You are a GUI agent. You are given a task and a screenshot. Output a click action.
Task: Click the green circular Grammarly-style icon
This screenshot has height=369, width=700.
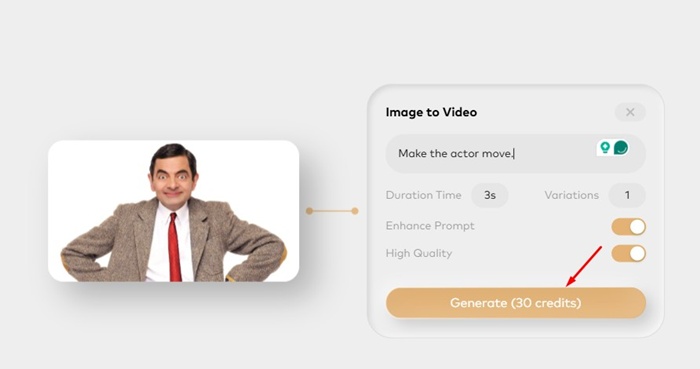(621, 147)
